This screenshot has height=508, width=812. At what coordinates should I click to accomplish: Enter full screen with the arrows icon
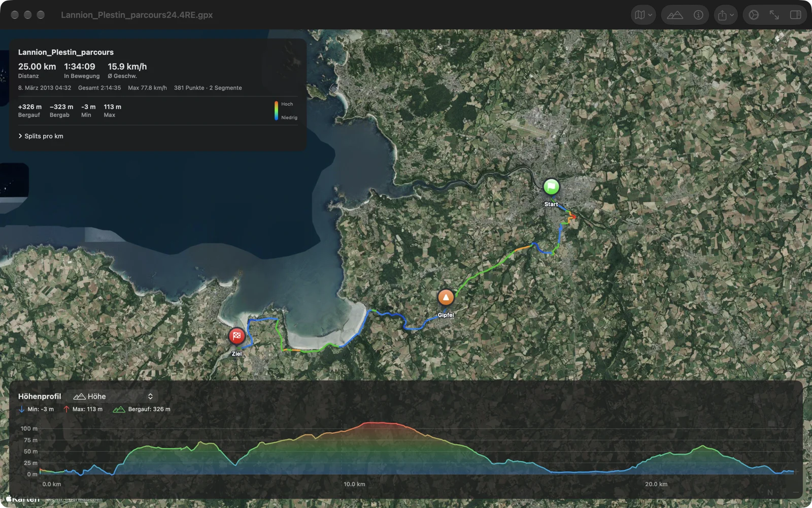(774, 15)
